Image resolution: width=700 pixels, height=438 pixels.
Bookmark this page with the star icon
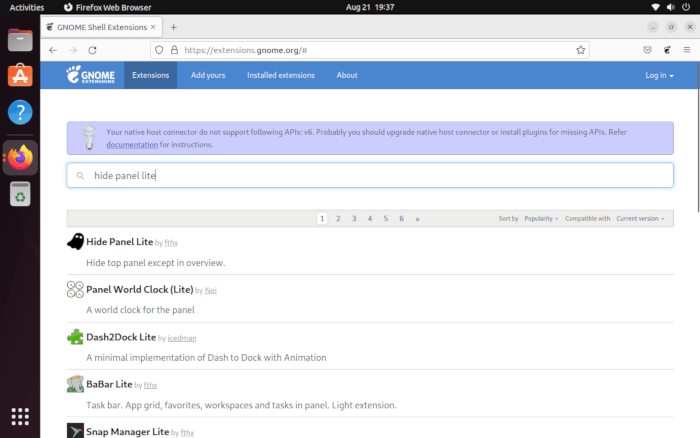(580, 50)
